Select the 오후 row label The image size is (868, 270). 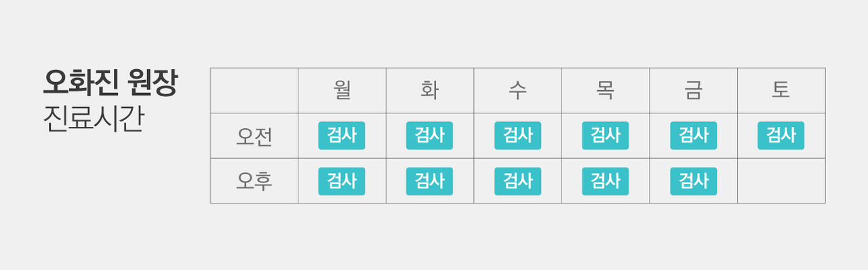click(254, 182)
